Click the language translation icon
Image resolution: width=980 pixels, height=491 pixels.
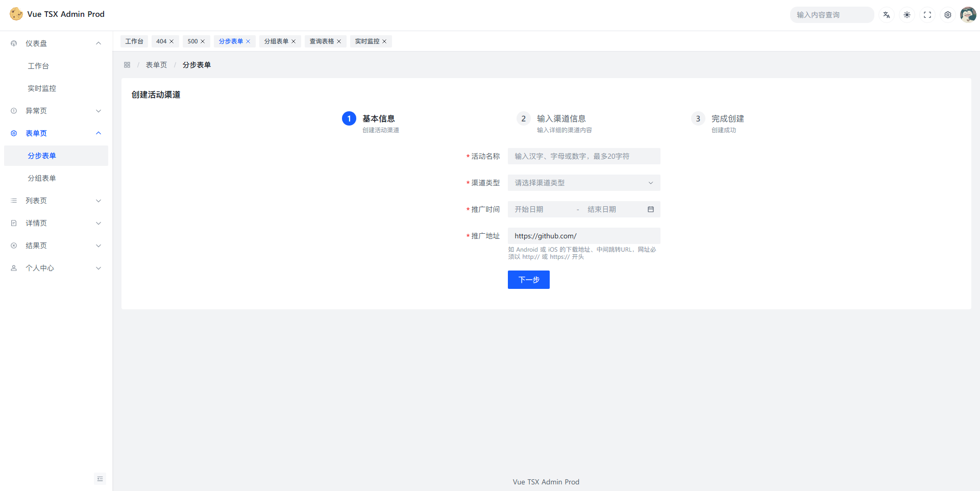pos(887,15)
